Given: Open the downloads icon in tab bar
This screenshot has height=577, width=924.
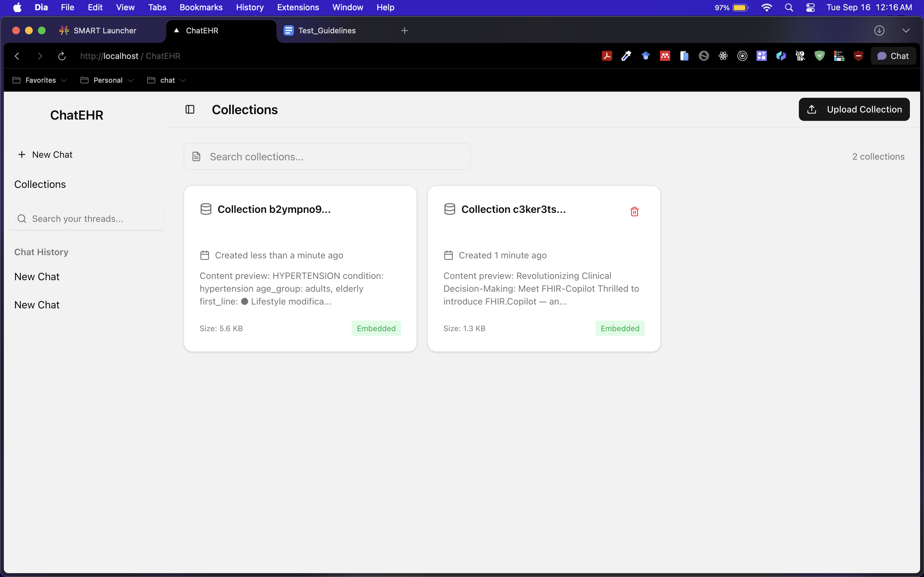Looking at the screenshot, I should pos(879,30).
